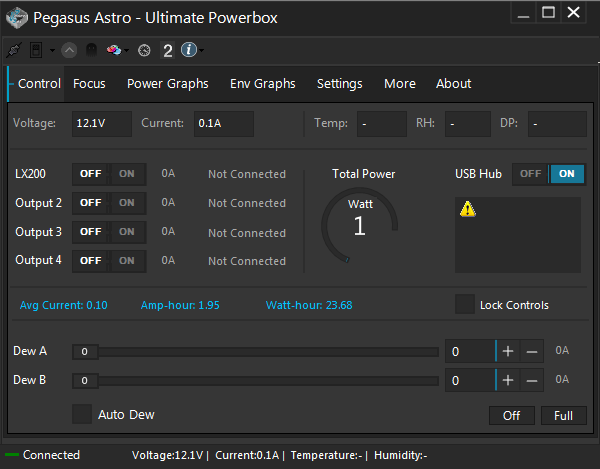Click the power switch device icon
The width and height of the screenshot is (600, 469).
[x=36, y=50]
